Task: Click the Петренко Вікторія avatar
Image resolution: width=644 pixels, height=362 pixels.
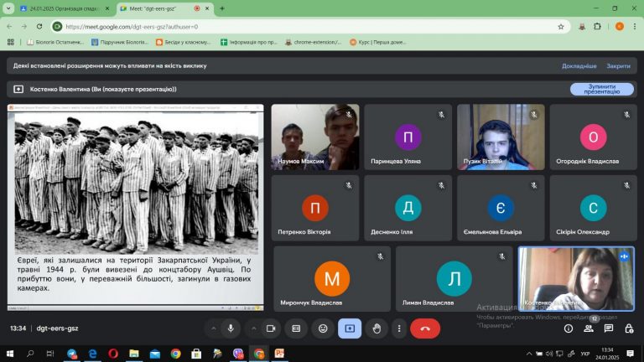Action: (315, 208)
